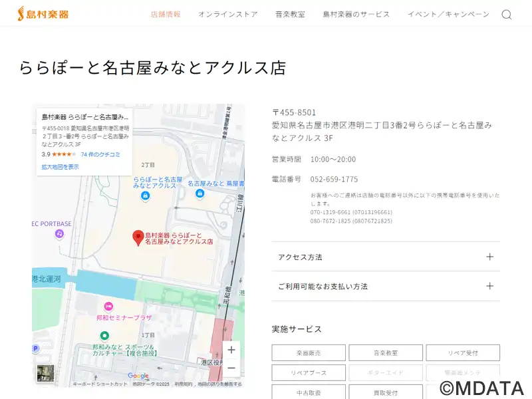Click 地図の誤りを報告する link
The height and width of the screenshot is (399, 532).
point(220,384)
